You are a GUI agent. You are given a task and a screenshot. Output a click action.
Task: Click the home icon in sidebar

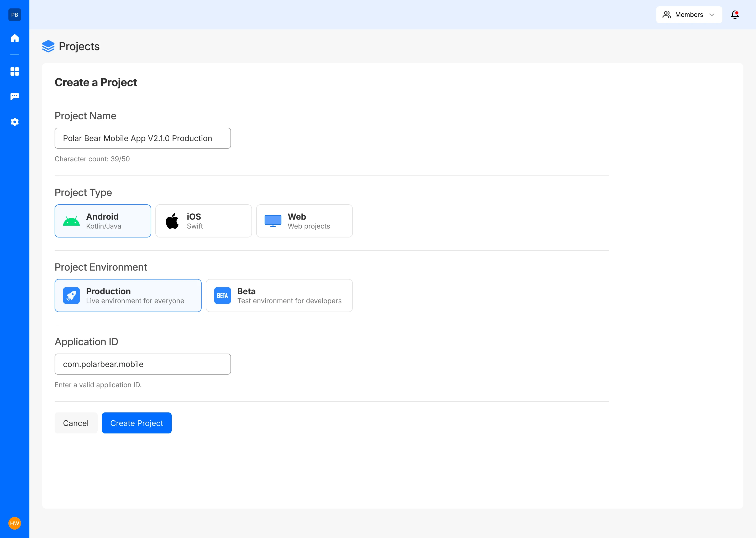point(14,38)
